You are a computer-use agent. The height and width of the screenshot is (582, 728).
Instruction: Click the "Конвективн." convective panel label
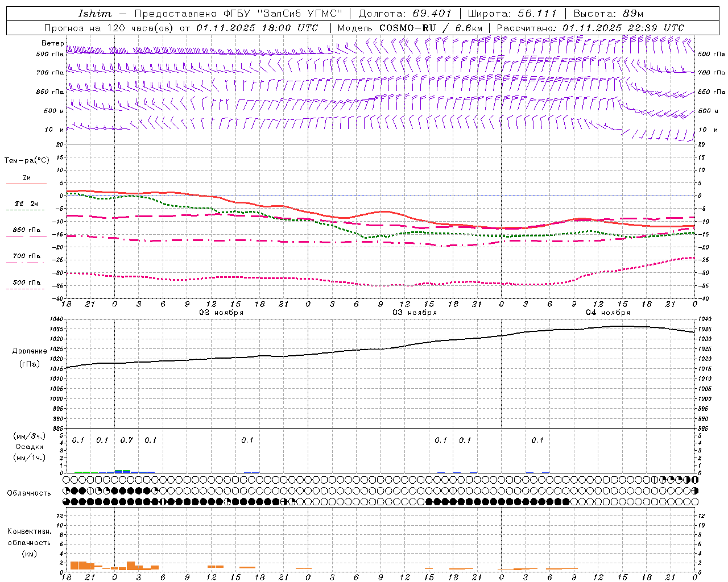(x=29, y=531)
